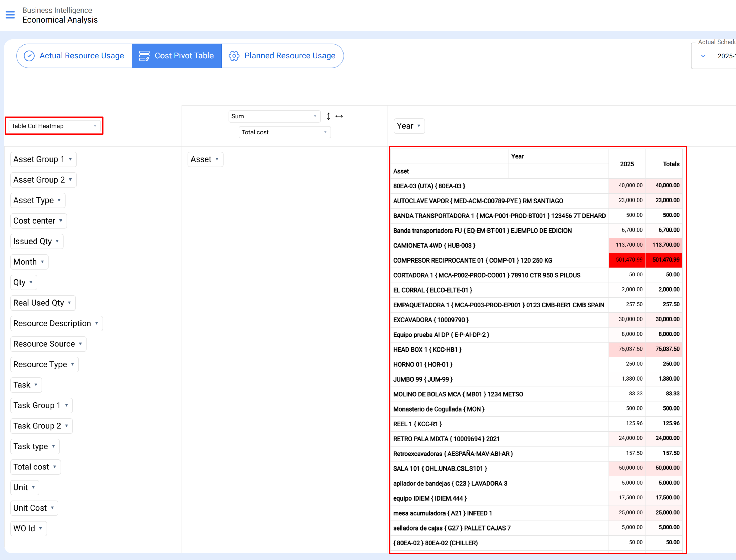Open the Table Col Heatmap renderer dropdown
This screenshot has width=736, height=560.
54,126
